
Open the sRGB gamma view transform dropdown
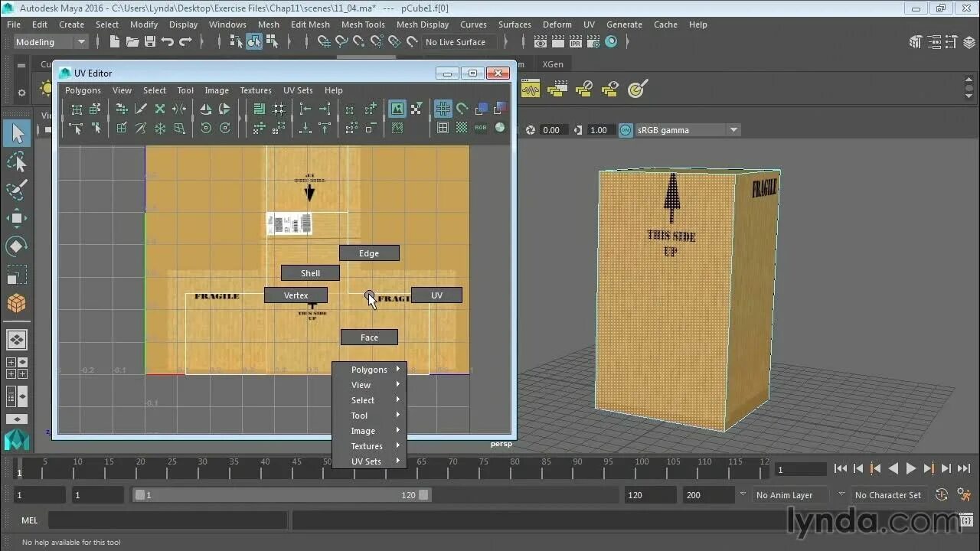coord(688,130)
